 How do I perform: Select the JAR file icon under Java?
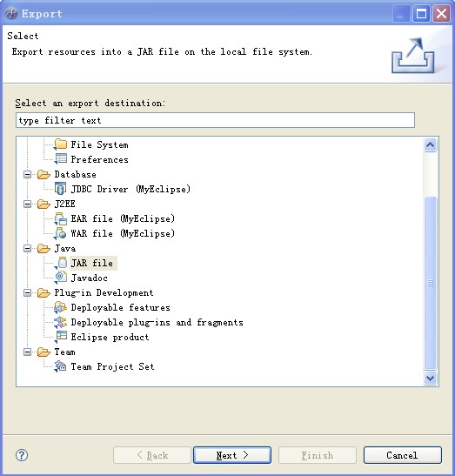tap(61, 263)
